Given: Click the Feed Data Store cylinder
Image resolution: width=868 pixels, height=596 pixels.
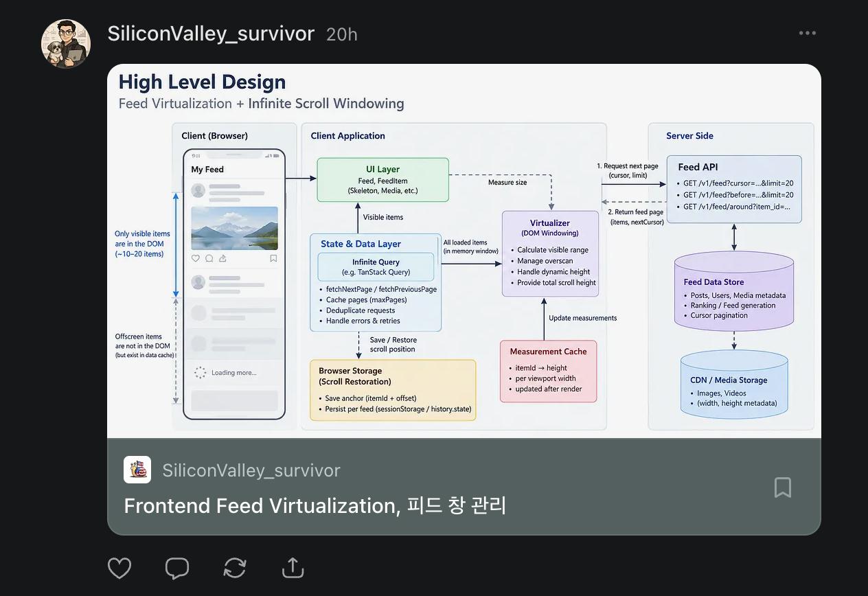Looking at the screenshot, I should (x=734, y=292).
